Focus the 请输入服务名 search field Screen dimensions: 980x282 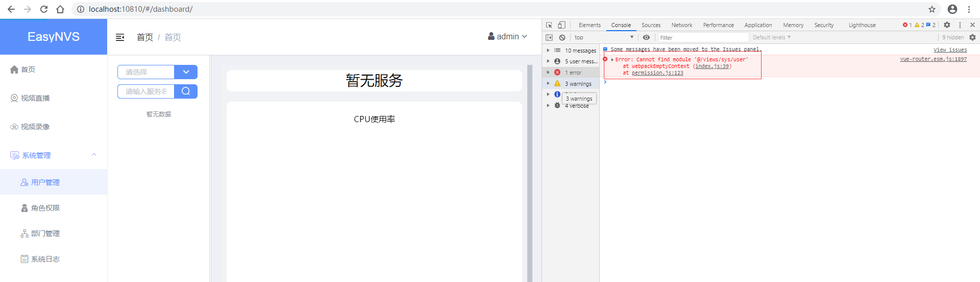click(x=146, y=91)
